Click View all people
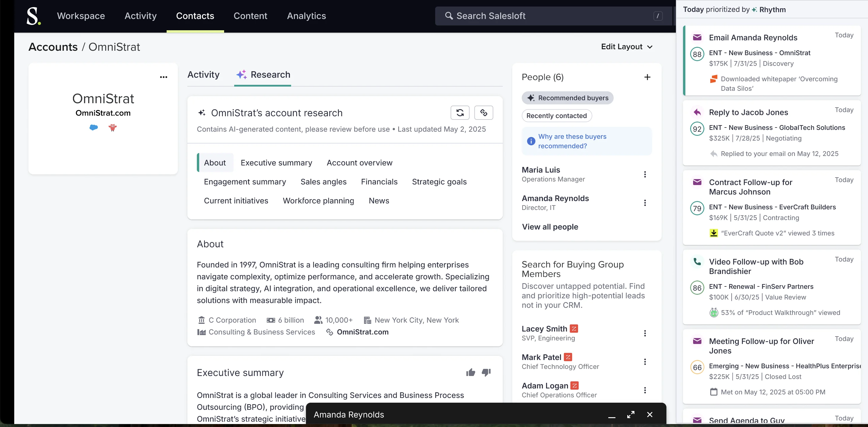Viewport: 868px width, 427px height. click(x=550, y=227)
